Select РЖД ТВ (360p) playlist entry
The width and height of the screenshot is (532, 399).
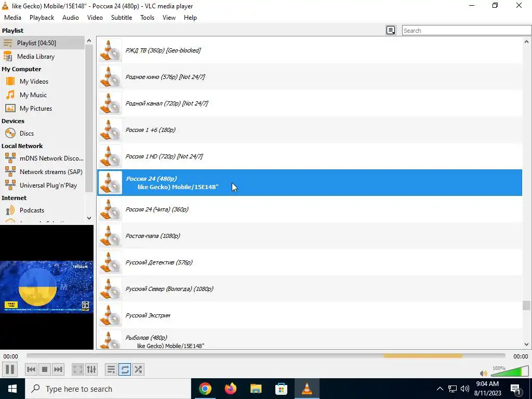coord(310,50)
